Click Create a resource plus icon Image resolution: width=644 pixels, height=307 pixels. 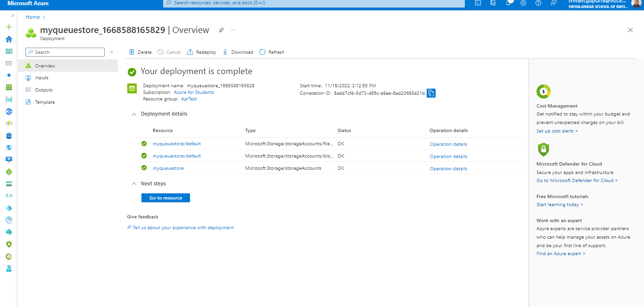pos(8,27)
